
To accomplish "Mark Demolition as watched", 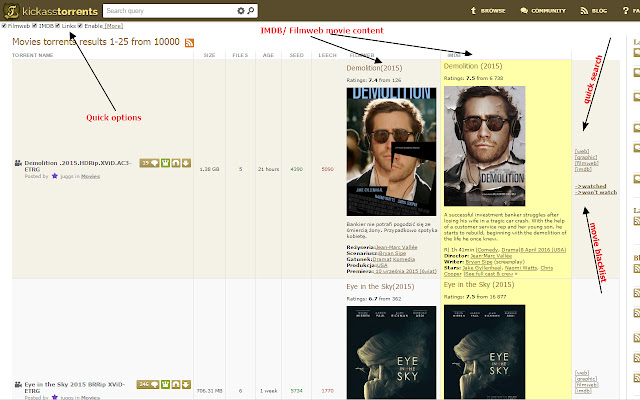I will (x=591, y=186).
